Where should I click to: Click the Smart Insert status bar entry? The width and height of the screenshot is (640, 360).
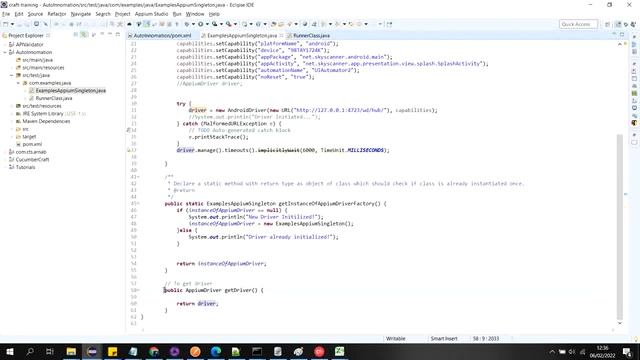(444, 339)
